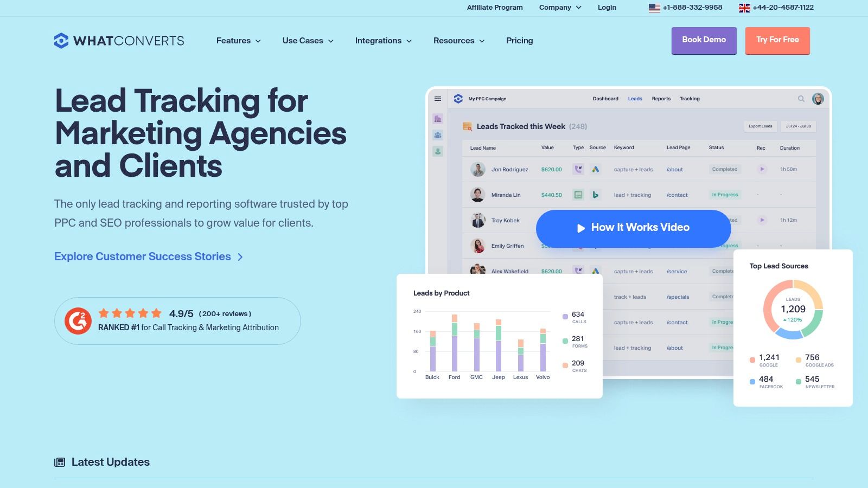Switch to the Reports tab in the dashboard mockup
This screenshot has height=488, width=868.
[661, 99]
